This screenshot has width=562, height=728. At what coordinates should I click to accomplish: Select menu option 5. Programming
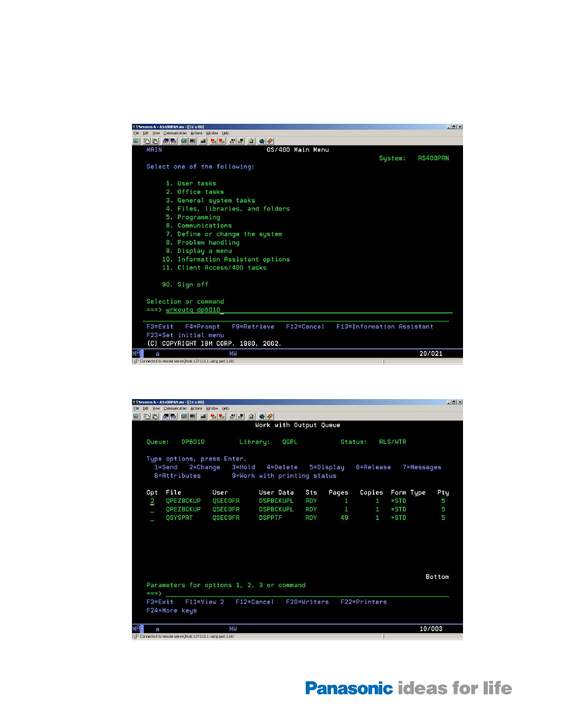tap(193, 217)
